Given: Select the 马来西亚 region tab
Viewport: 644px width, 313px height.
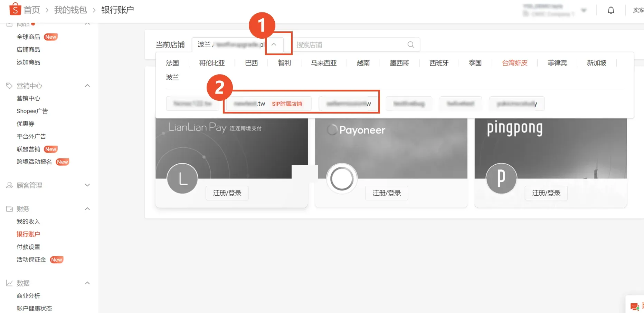Looking at the screenshot, I should pos(324,63).
